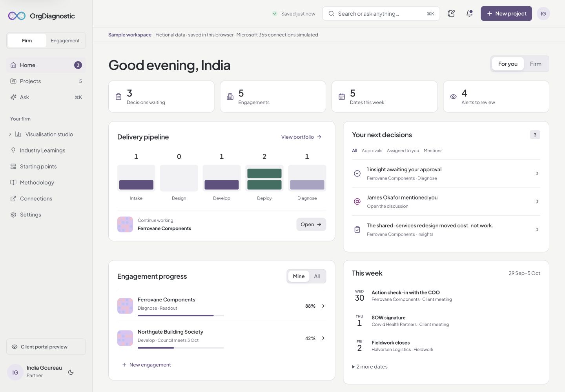Show Mine engagements in Engagement progress

point(299,276)
